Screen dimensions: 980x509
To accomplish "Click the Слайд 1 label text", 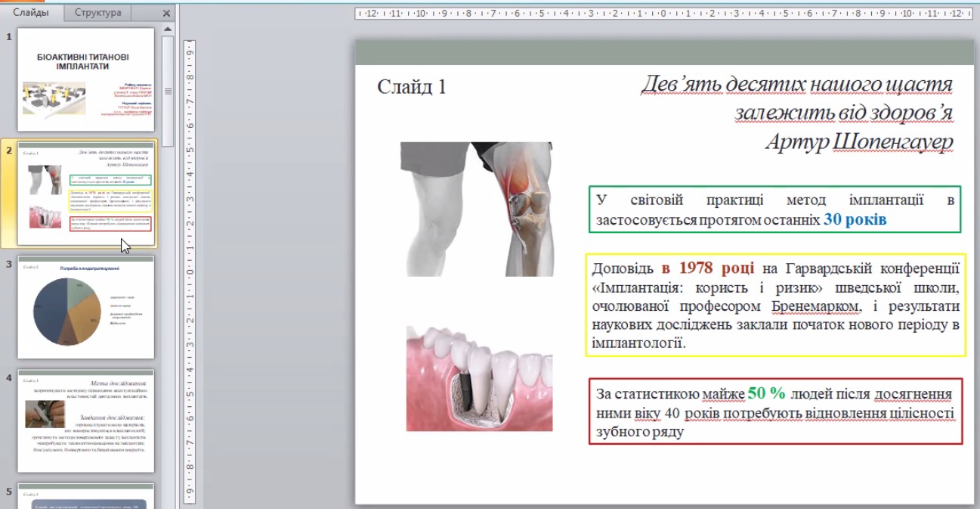I will tap(412, 87).
